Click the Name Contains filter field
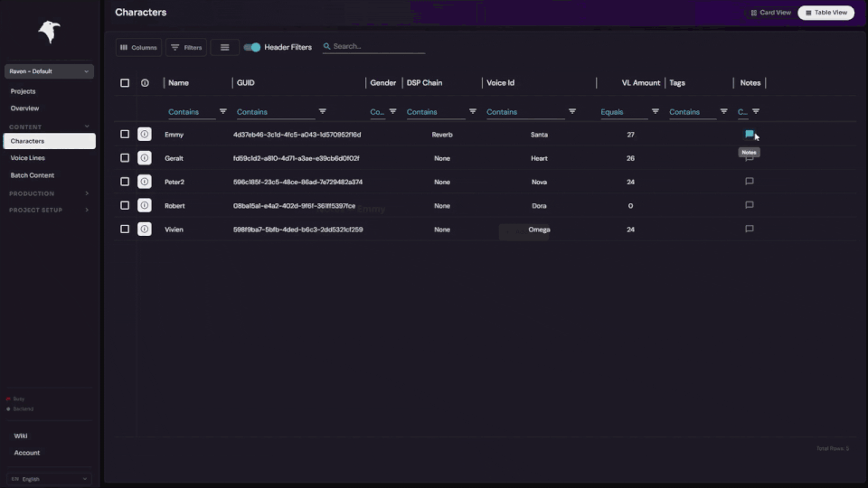This screenshot has height=488, width=868. [x=191, y=112]
